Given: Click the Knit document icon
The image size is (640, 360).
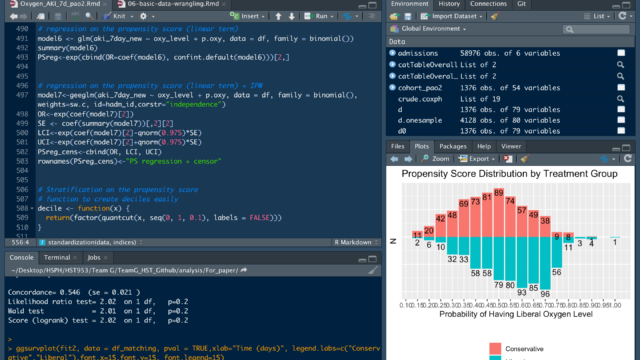Looking at the screenshot, I should [107, 16].
